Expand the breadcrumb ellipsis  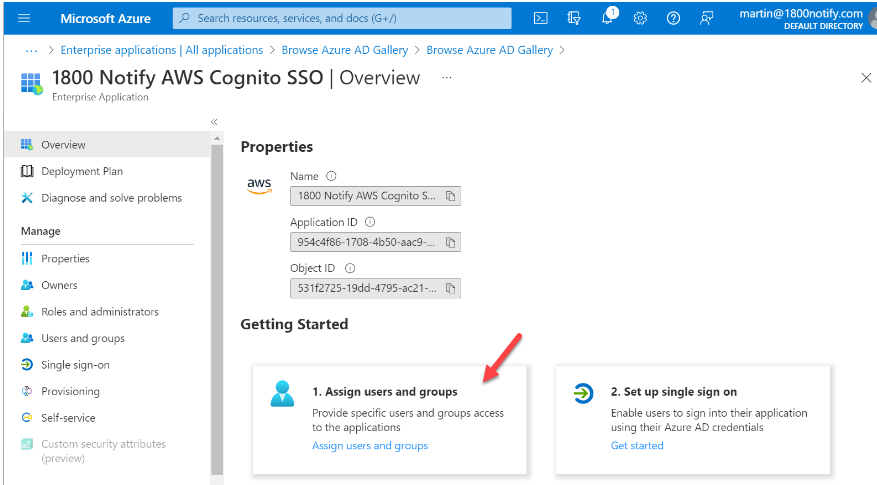[31, 50]
